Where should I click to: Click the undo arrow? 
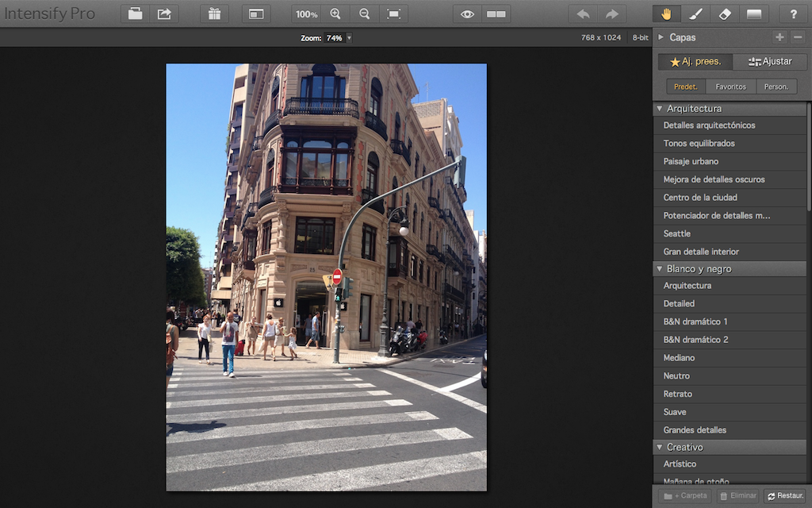click(583, 14)
